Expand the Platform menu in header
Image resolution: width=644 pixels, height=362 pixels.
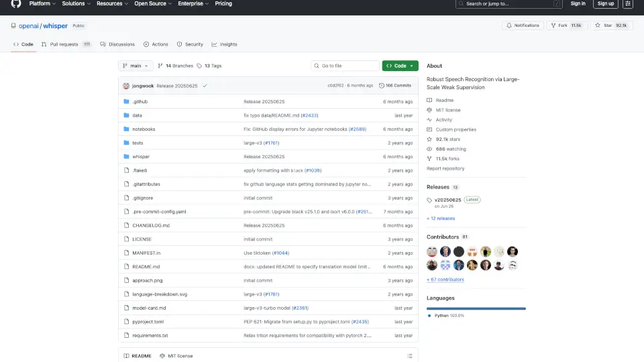point(42,4)
